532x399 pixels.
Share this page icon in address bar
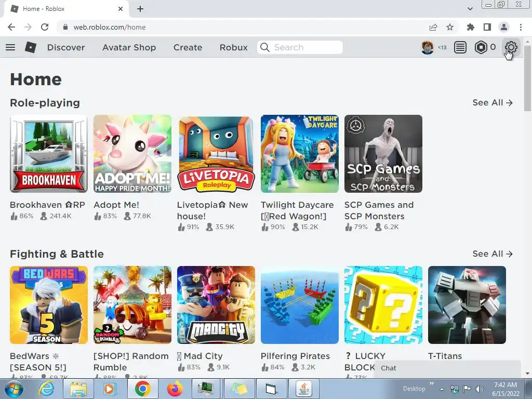coord(433,27)
